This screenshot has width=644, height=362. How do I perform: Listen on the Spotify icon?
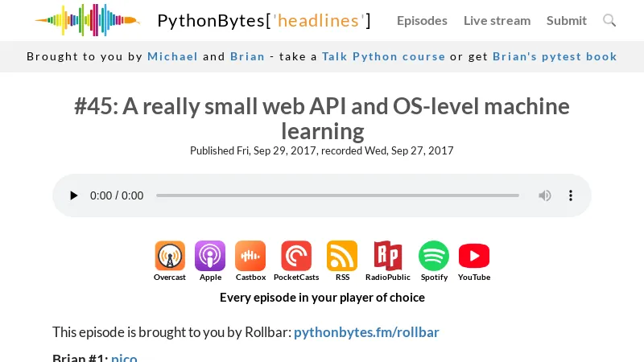(434, 257)
